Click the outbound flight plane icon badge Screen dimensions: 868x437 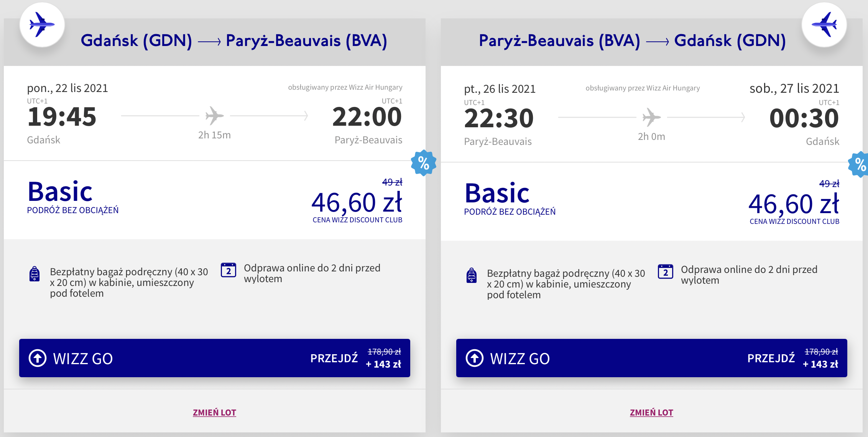click(42, 25)
